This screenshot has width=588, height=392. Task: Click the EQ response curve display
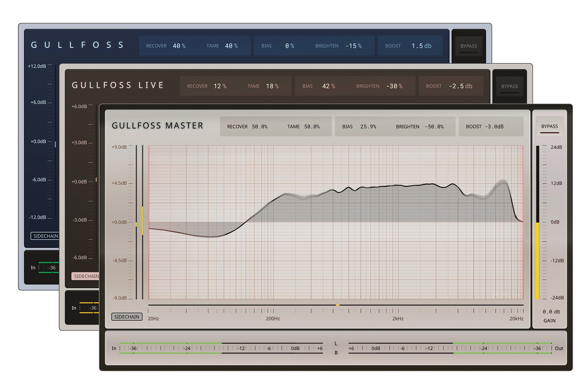[336, 222]
